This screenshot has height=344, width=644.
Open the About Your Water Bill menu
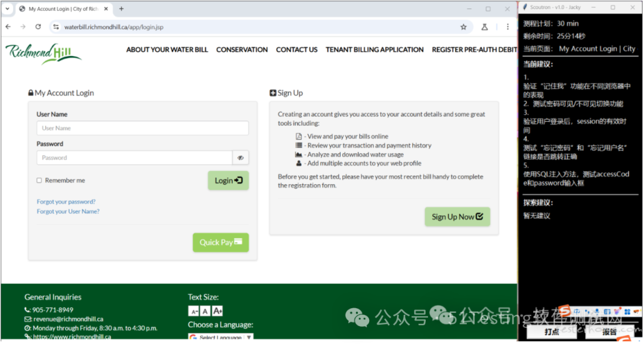[167, 49]
